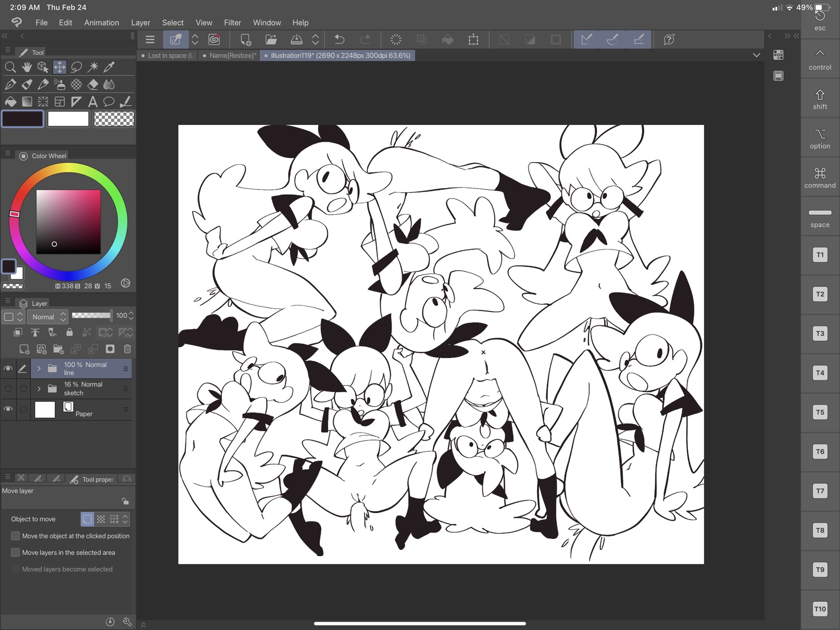Viewport: 840px width, 630px height.
Task: Select the Text tool
Action: pos(92,102)
